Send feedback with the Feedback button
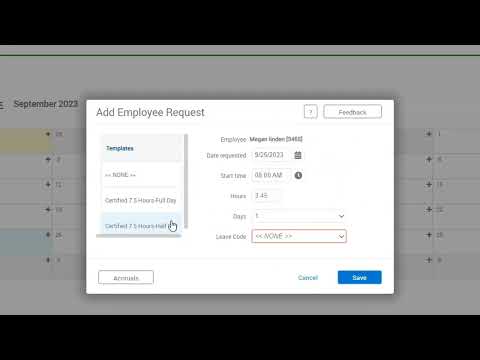This screenshot has width=480, height=360. (352, 112)
